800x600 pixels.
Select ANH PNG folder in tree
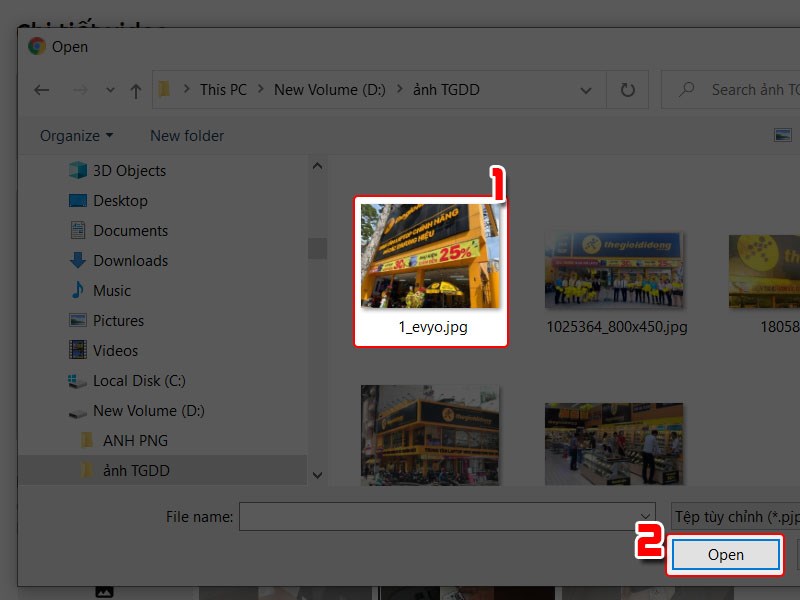[x=135, y=441]
